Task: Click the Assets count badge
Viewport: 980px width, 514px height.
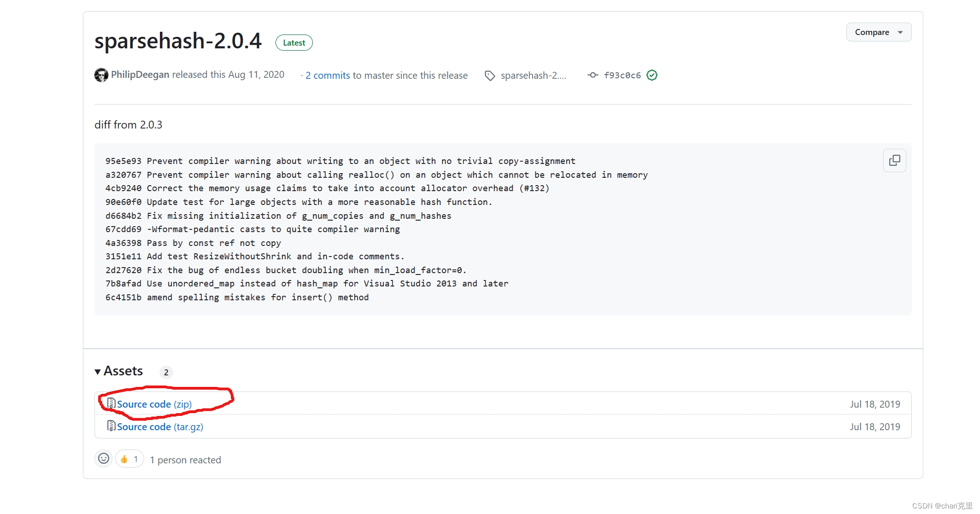Action: 166,372
